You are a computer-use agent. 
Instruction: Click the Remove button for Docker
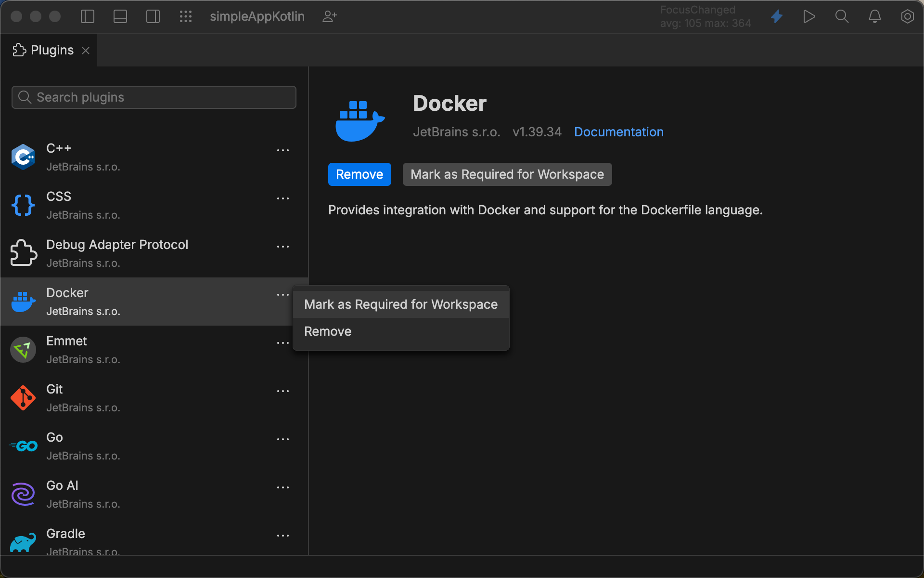pos(359,174)
